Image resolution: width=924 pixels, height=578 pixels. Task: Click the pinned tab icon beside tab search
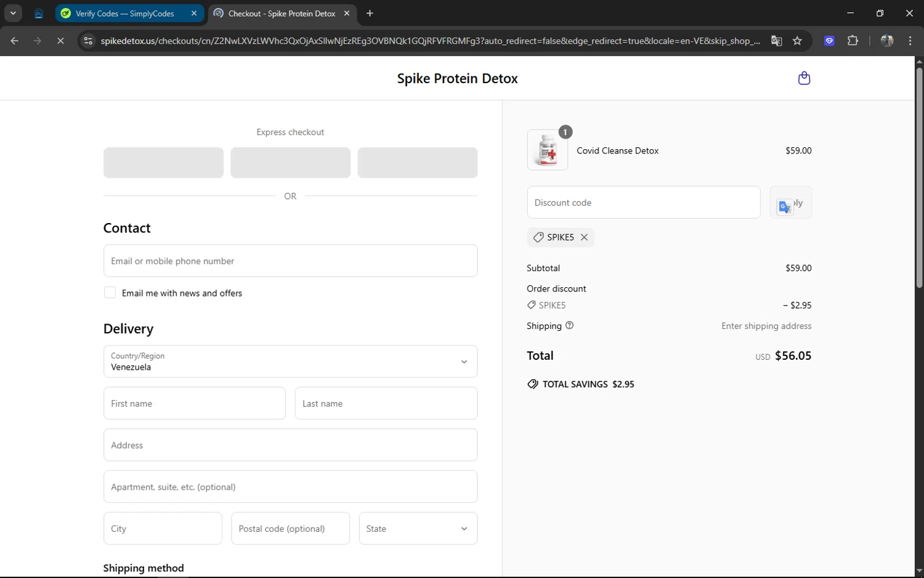[38, 13]
